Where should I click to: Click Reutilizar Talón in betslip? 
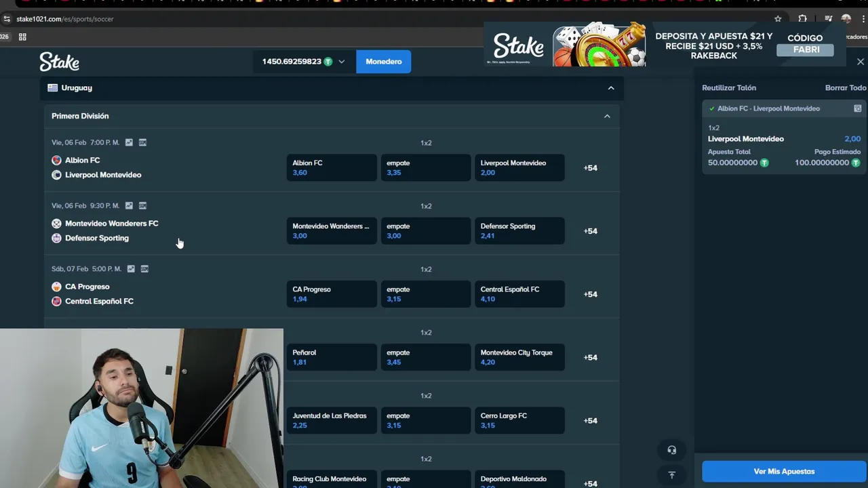(x=729, y=87)
